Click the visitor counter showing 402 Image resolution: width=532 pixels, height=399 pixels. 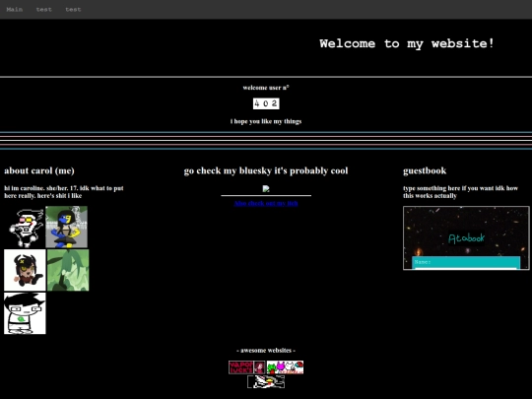point(266,103)
